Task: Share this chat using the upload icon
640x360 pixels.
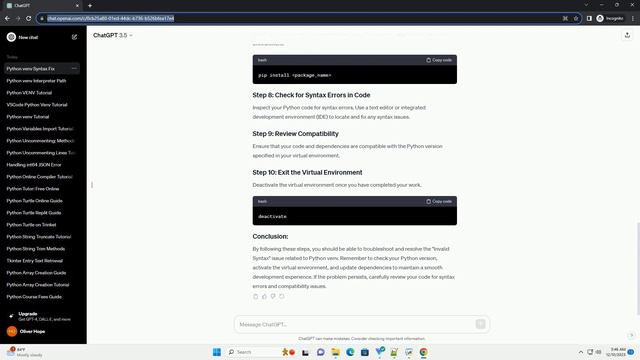Action: click(x=627, y=36)
